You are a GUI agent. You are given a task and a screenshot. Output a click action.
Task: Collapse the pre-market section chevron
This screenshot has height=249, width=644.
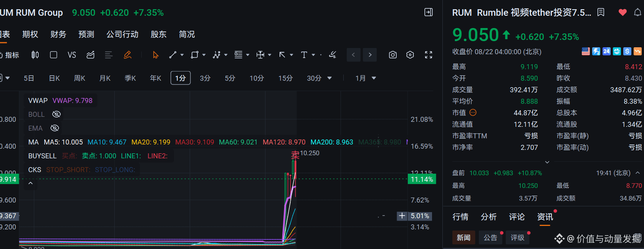tap(637, 173)
